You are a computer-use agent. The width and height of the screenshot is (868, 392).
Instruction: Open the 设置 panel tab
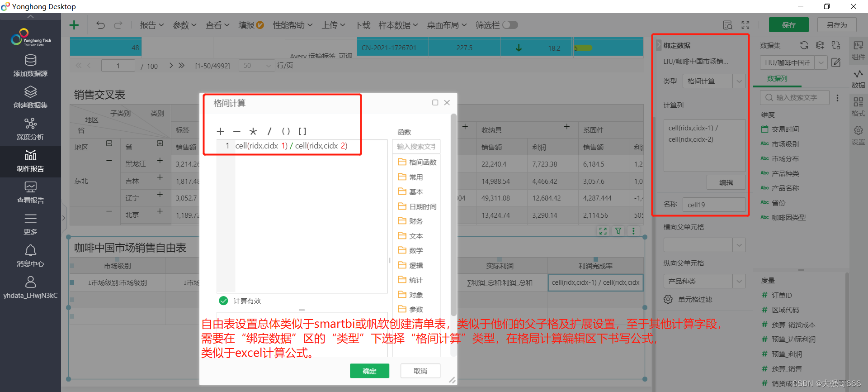[858, 135]
